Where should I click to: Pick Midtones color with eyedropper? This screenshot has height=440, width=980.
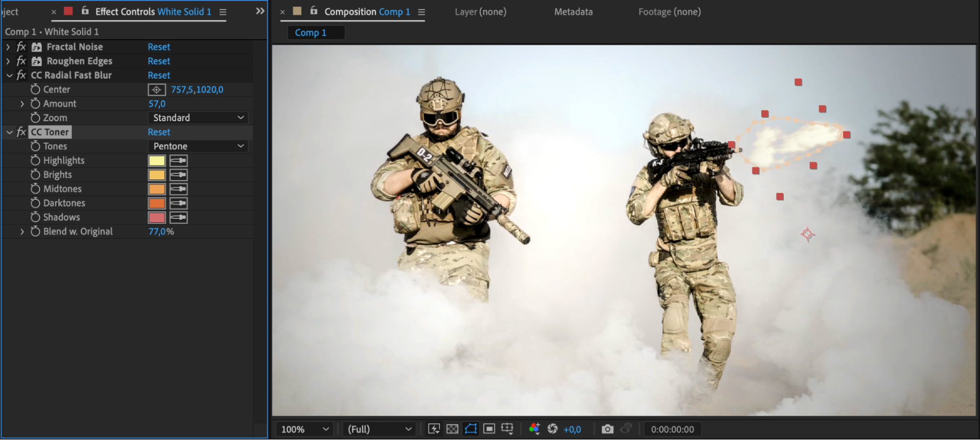click(x=178, y=189)
